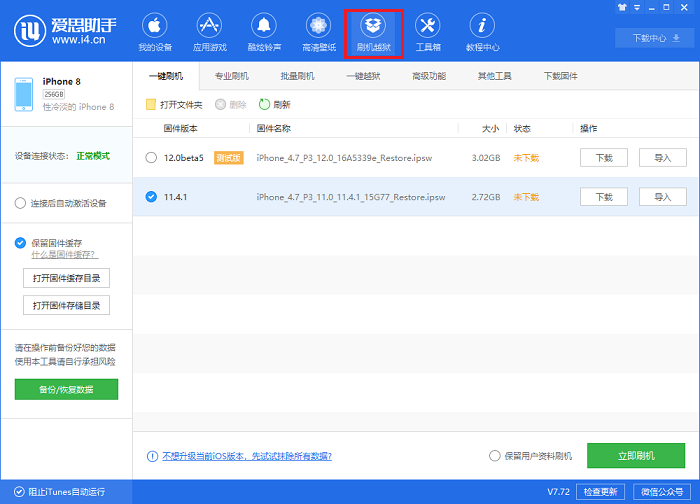
Task: Open 高清壁纸 wallpapers section
Action: pos(319,33)
